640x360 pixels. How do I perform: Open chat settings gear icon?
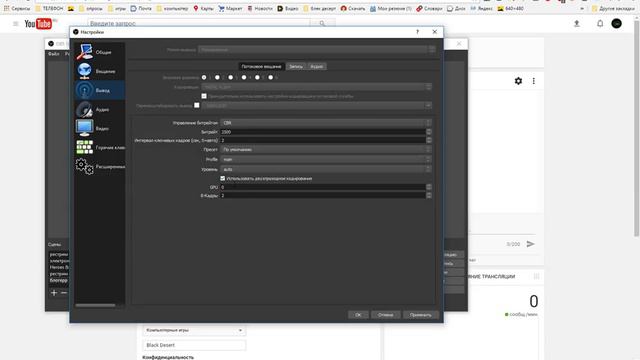pyautogui.click(x=518, y=81)
